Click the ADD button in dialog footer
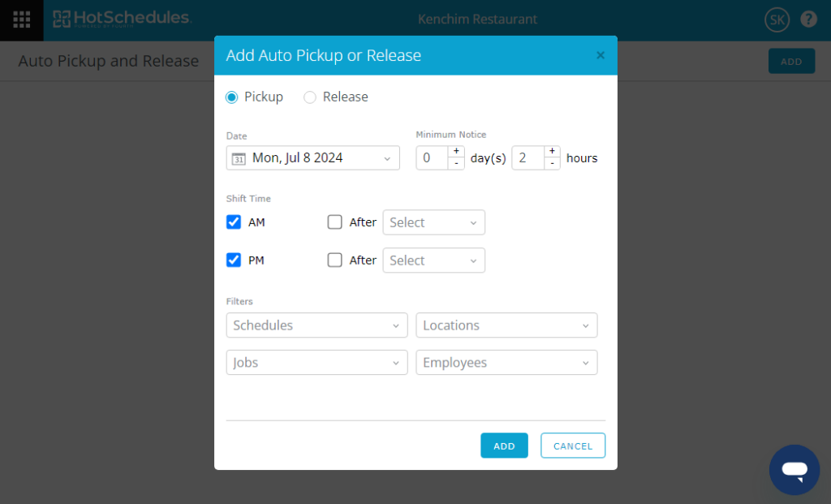Image resolution: width=831 pixels, height=504 pixels. (x=504, y=446)
